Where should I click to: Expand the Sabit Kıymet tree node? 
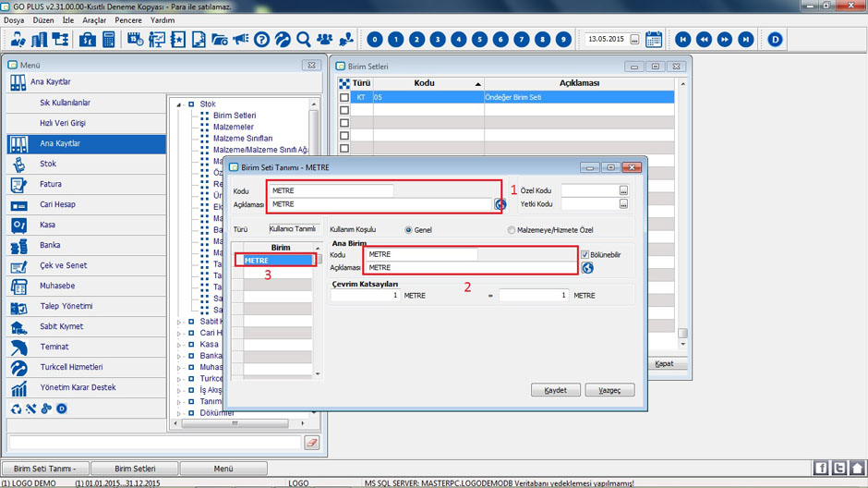179,322
